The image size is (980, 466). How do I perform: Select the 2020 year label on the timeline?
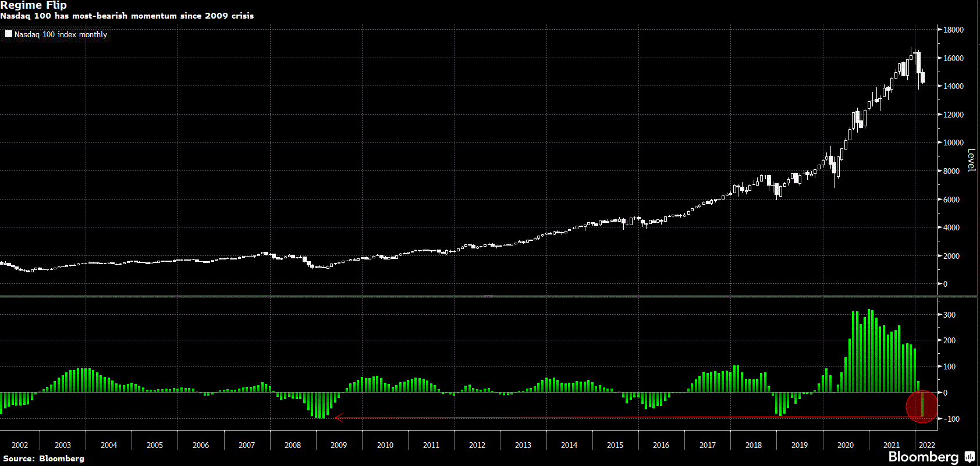point(845,445)
